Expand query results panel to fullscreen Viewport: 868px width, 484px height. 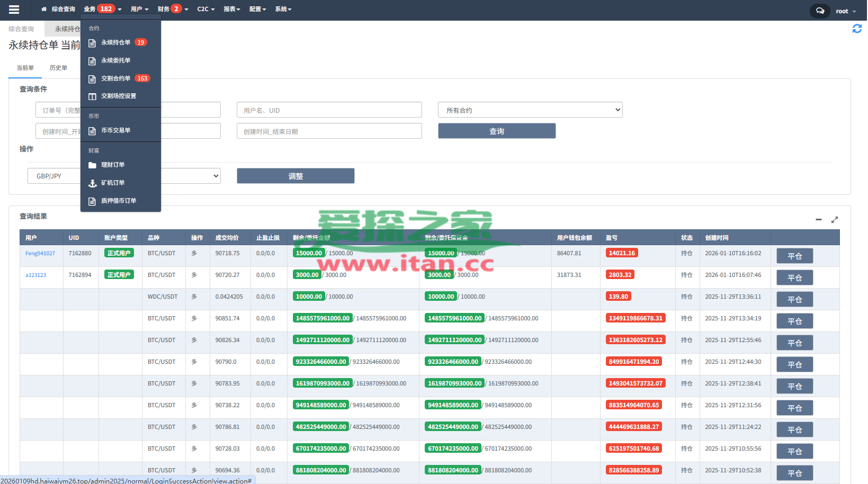click(x=835, y=219)
